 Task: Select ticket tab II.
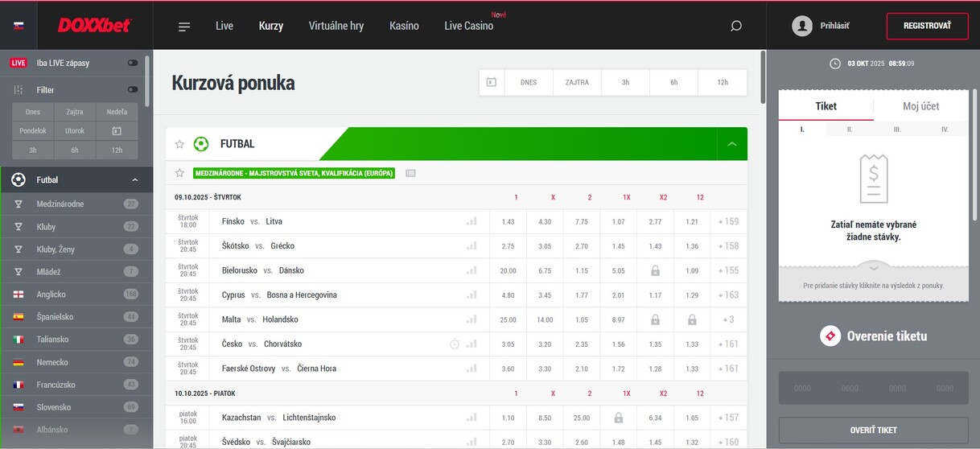pyautogui.click(x=850, y=129)
